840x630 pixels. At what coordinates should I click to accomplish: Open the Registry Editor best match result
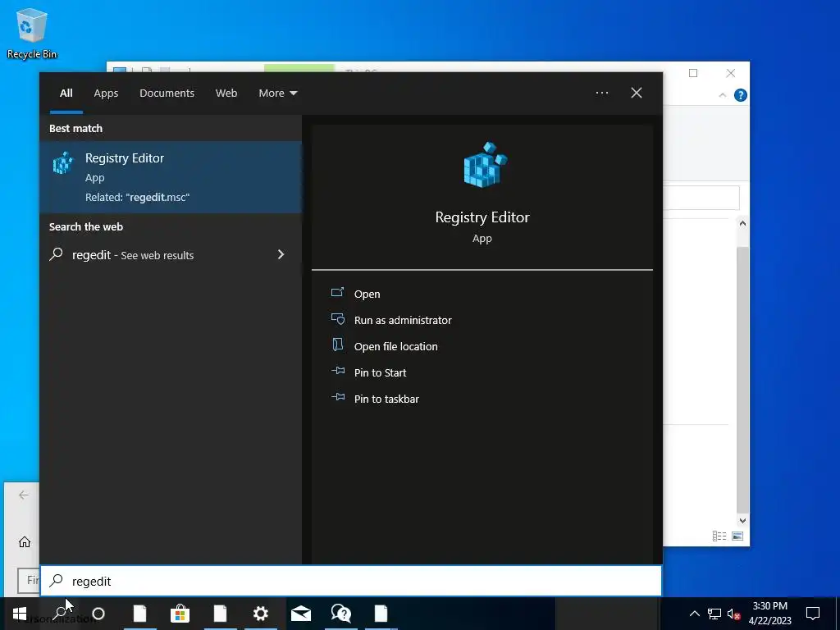tap(171, 177)
